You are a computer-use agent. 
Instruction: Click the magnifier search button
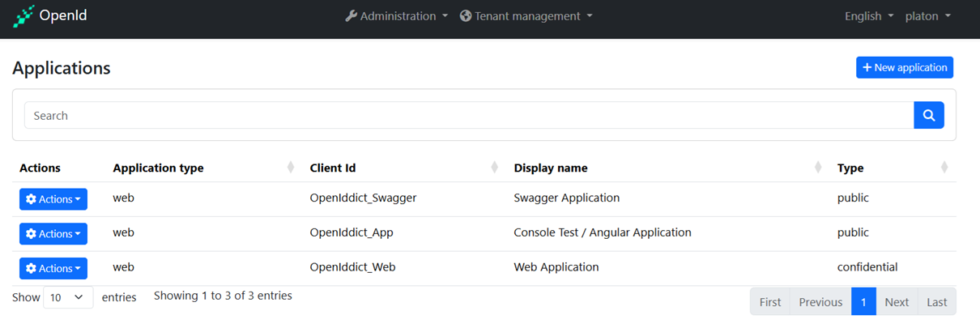point(928,116)
